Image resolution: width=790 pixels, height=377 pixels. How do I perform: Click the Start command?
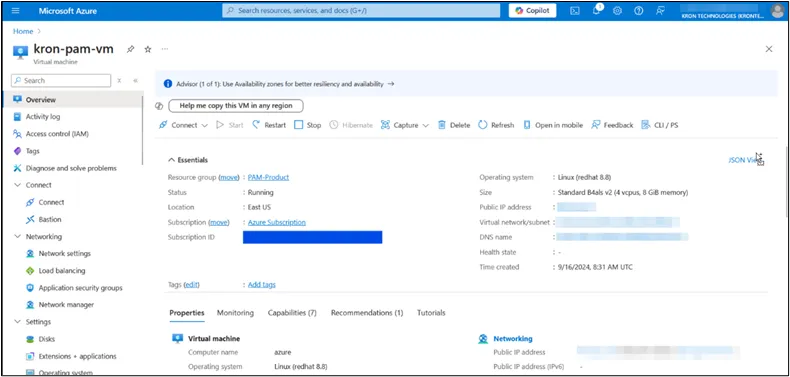pyautogui.click(x=230, y=125)
